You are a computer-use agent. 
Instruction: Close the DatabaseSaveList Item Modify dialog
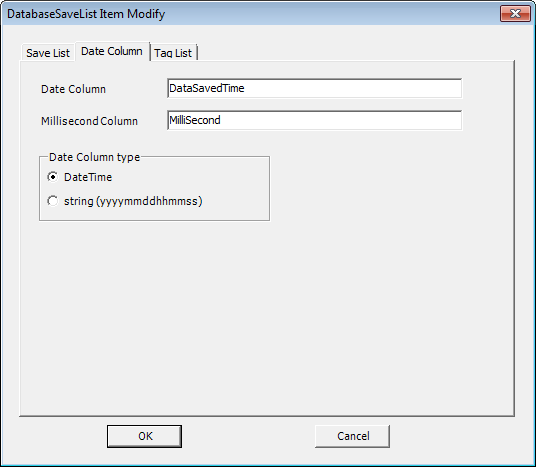pos(515,14)
